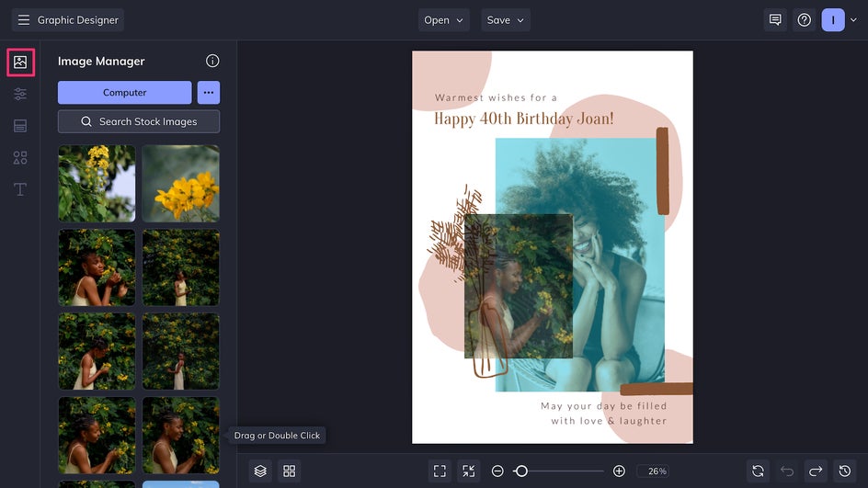Open the hamburger menu beside Graphic Designer
The image size is (868, 488).
tap(23, 20)
